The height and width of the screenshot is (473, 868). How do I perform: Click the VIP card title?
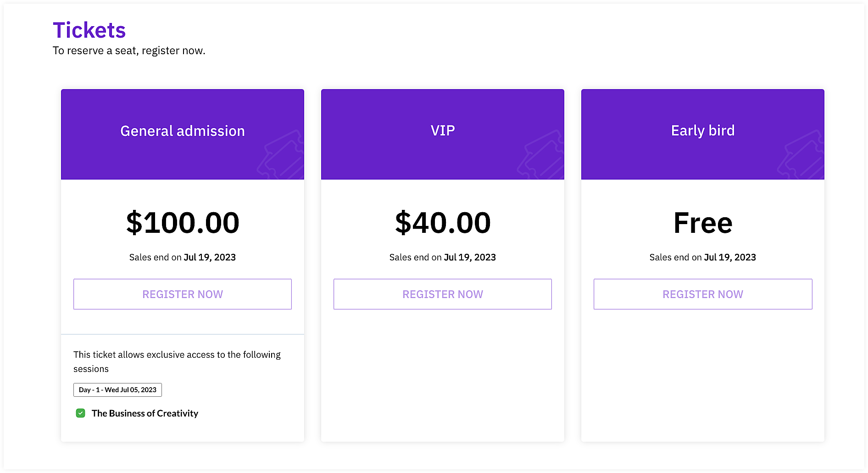[443, 130]
